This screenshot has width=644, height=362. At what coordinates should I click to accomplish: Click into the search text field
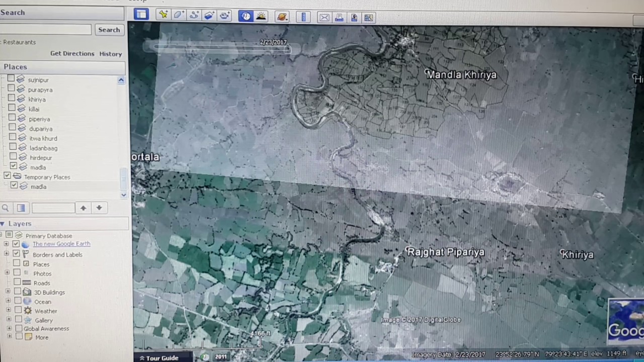coord(45,30)
